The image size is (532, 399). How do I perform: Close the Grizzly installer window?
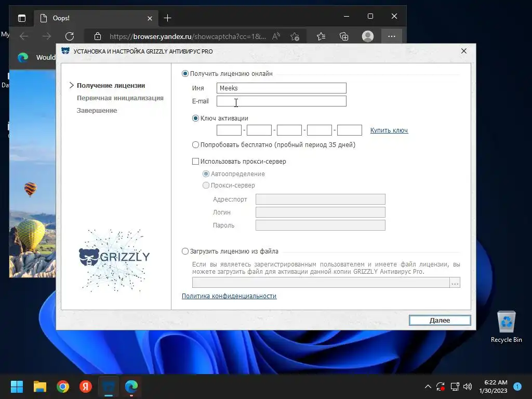click(x=464, y=51)
